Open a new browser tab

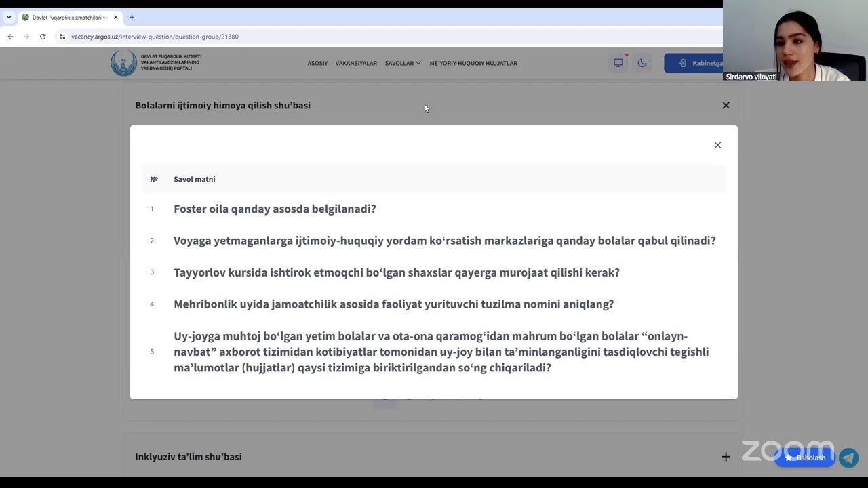pyautogui.click(x=132, y=18)
